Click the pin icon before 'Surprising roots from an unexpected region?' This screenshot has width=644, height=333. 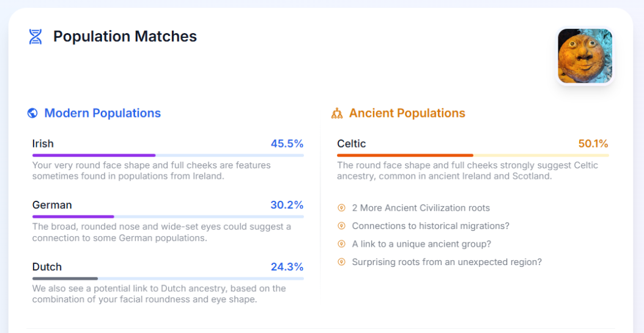(x=341, y=262)
